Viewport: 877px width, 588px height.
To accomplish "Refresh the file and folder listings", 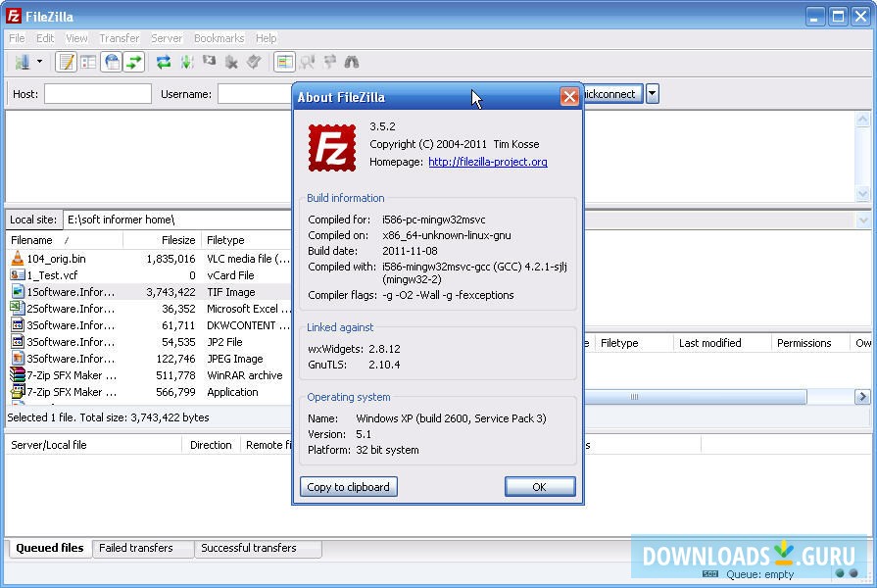I will (x=161, y=61).
